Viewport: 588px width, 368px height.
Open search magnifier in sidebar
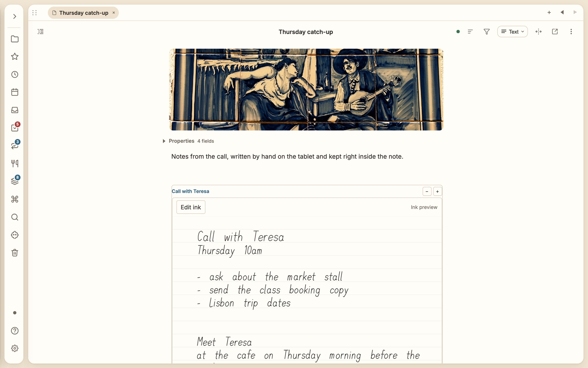(15, 217)
